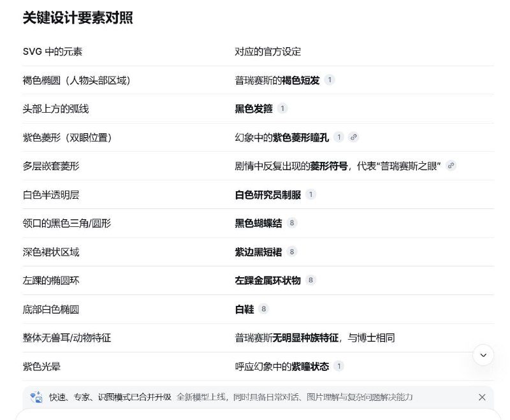Select the cell 头部上方的弧线
The height and width of the screenshot is (420, 510).
coord(55,109)
